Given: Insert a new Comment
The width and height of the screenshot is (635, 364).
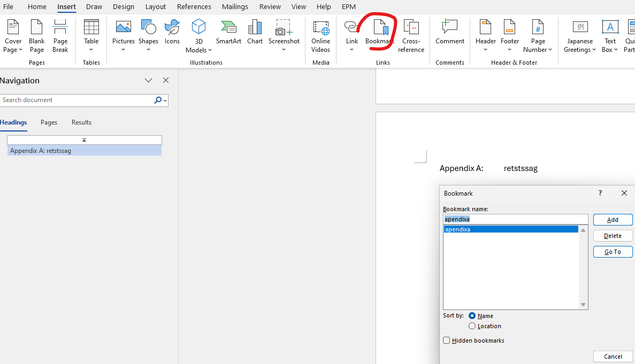Looking at the screenshot, I should click(449, 32).
